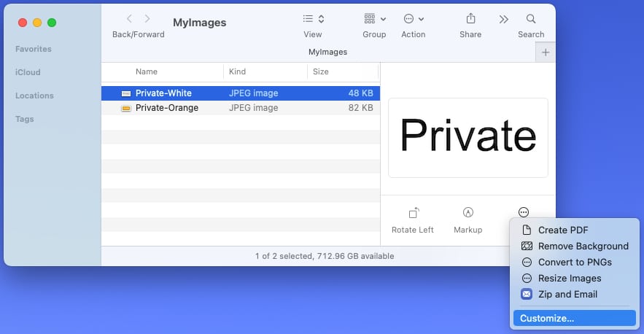Open Customize... in the menu
Image resolution: width=644 pixels, height=334 pixels.
coord(575,319)
